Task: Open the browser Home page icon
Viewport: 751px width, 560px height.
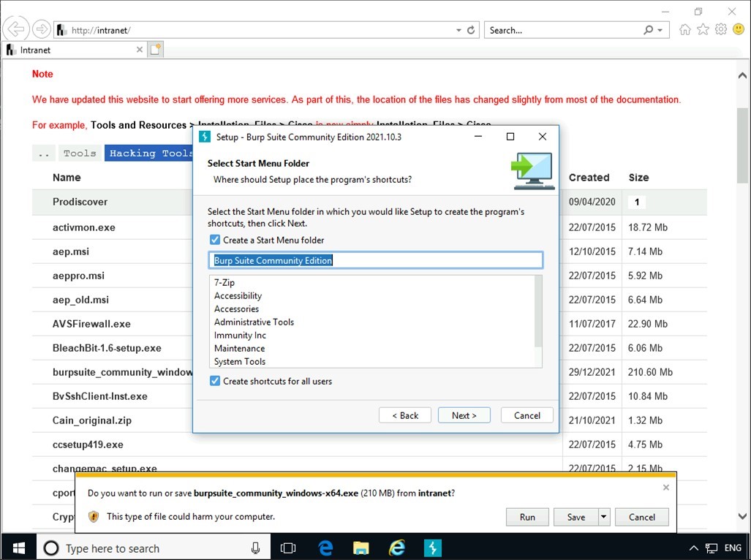Action: coord(685,29)
